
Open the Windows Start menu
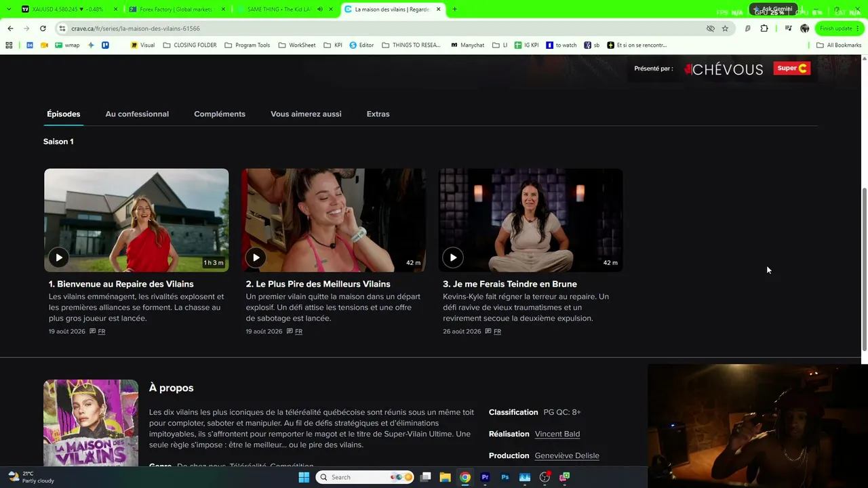tap(304, 477)
